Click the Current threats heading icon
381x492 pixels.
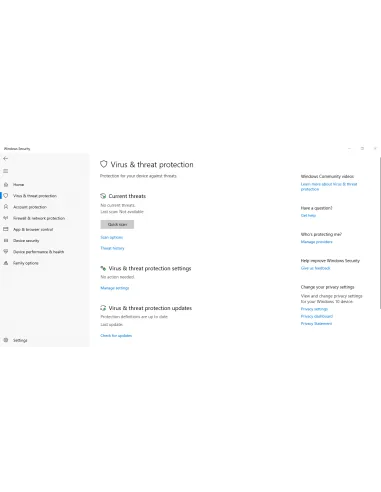(x=103, y=196)
